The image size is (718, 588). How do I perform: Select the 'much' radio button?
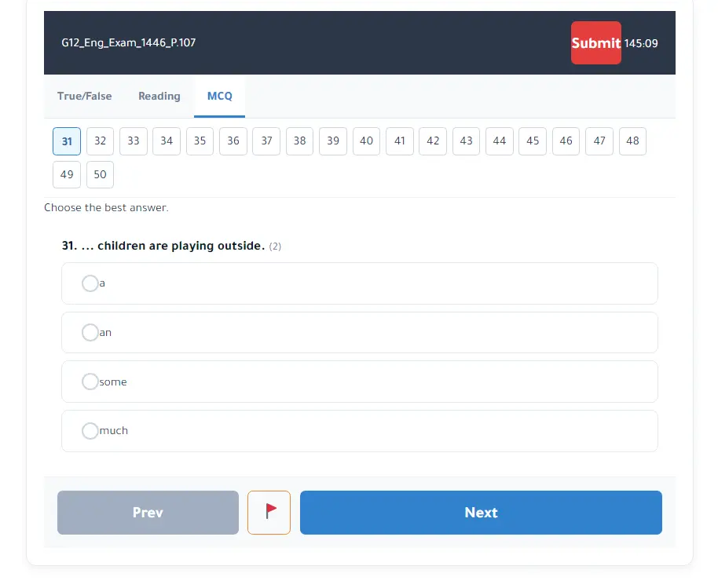click(x=90, y=431)
